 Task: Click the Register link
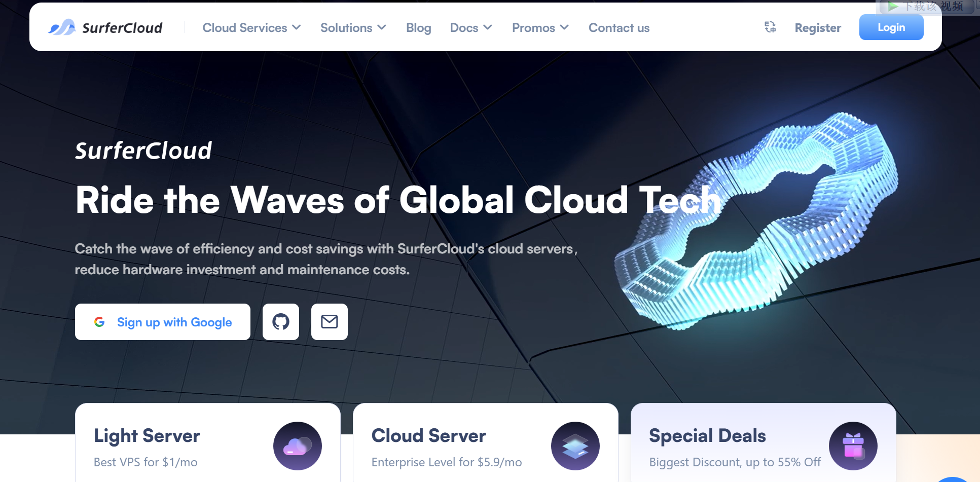(x=818, y=28)
